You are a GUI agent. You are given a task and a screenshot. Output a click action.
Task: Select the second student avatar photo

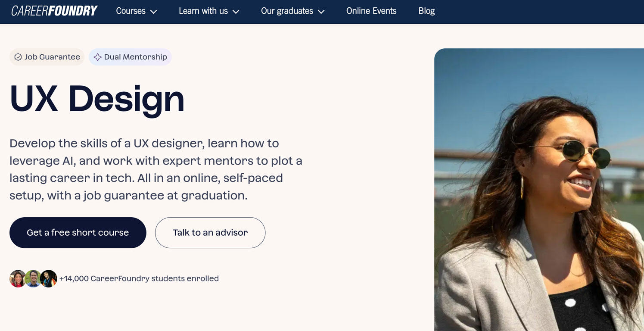(x=33, y=278)
